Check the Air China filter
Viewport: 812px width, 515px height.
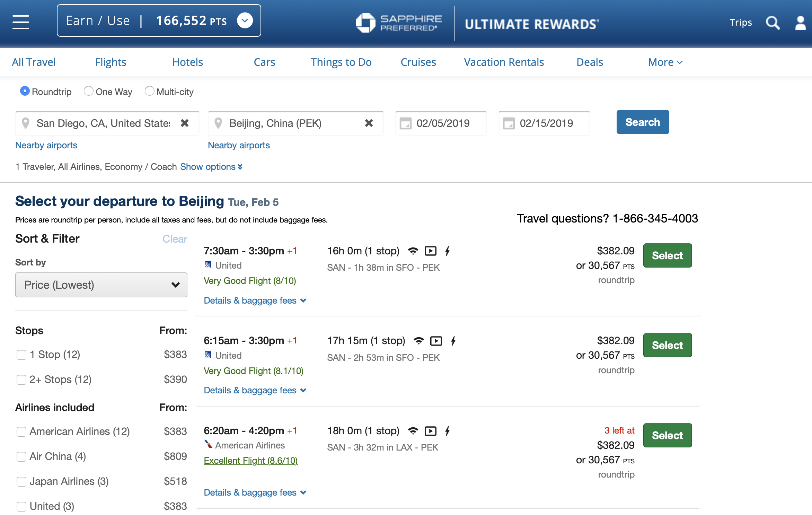(x=21, y=457)
